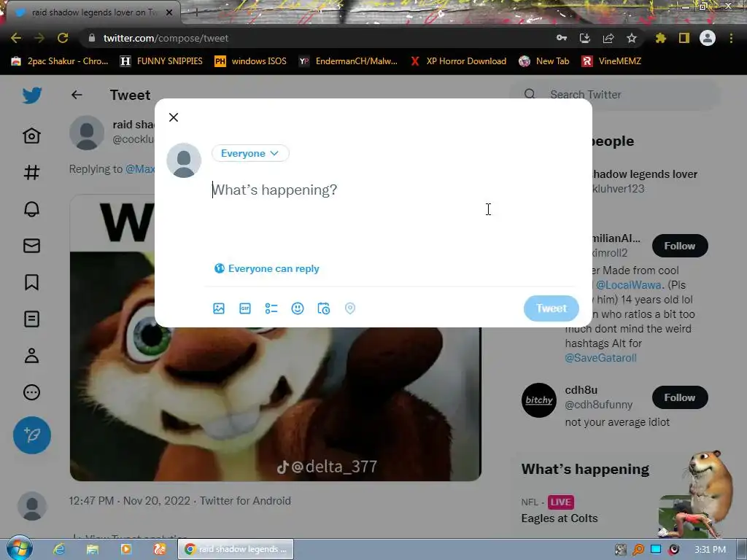Screen dimensions: 747x560
Task: Open the FUNNY SNIPPIES bookmark
Action: [x=161, y=61]
